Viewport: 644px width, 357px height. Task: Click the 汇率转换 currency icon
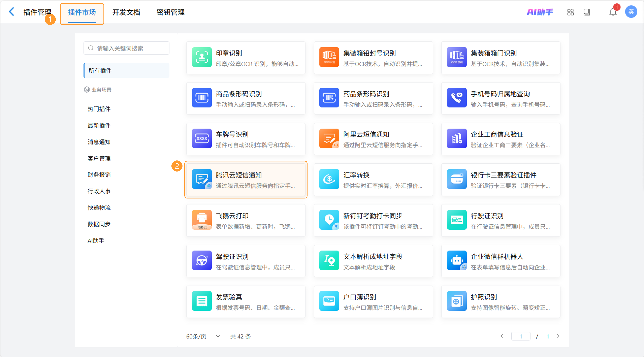pyautogui.click(x=329, y=179)
